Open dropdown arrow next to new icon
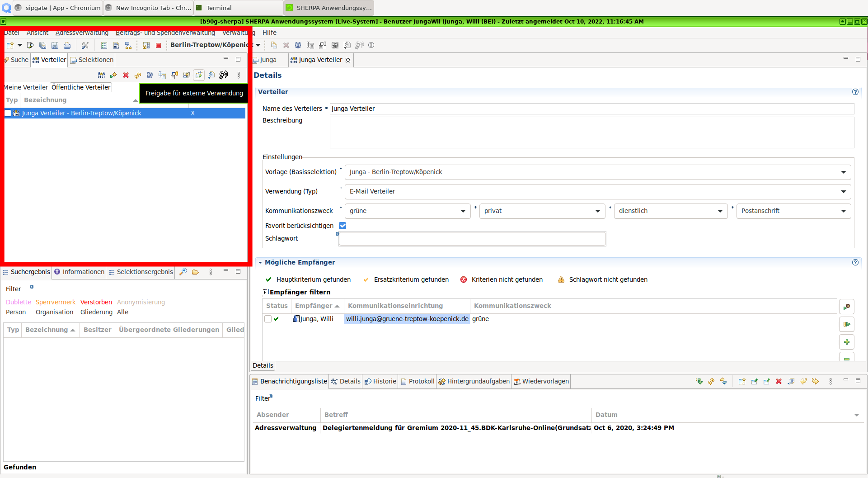The image size is (868, 478). click(20, 45)
